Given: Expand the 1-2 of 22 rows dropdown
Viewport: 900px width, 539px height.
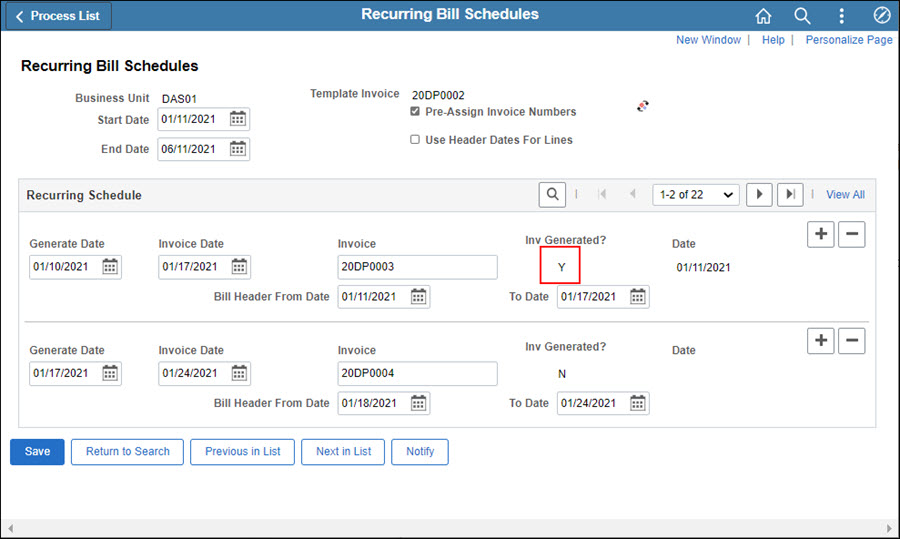Looking at the screenshot, I should [695, 195].
